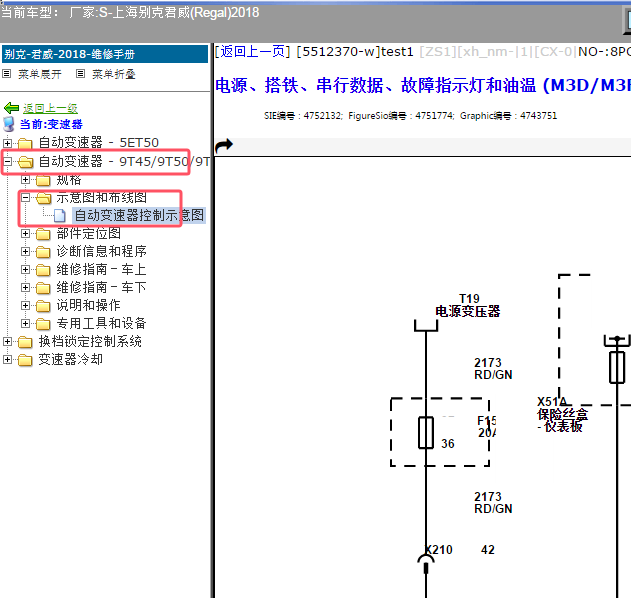Select the 自动变速器 - 5ET50 tree label
The height and width of the screenshot is (598, 631).
(99, 142)
